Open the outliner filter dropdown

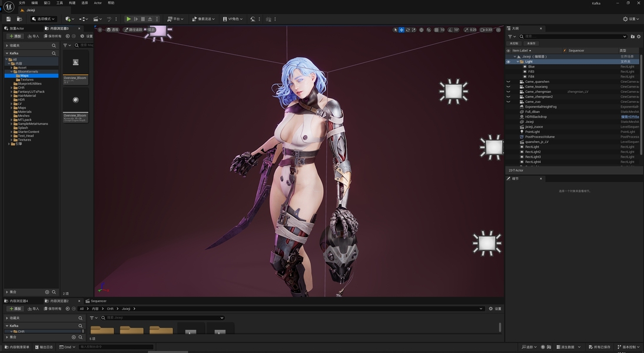pos(512,36)
